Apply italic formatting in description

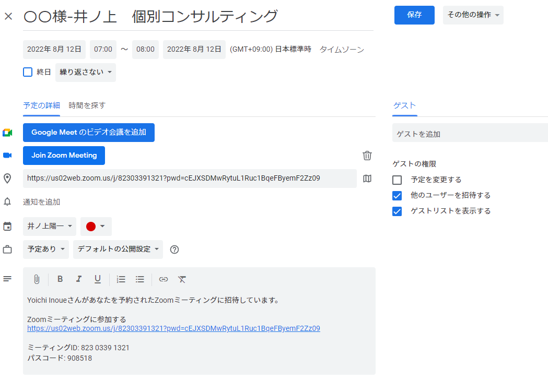tap(79, 279)
